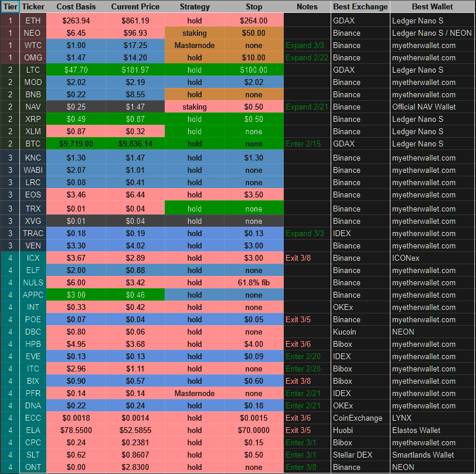Click the TRX ticker cell
This screenshot has height=474, width=476.
coord(33,209)
